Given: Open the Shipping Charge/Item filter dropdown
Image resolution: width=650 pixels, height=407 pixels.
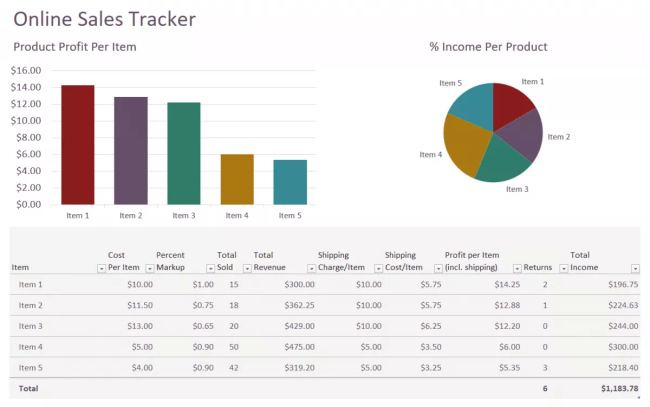Looking at the screenshot, I should click(x=378, y=268).
